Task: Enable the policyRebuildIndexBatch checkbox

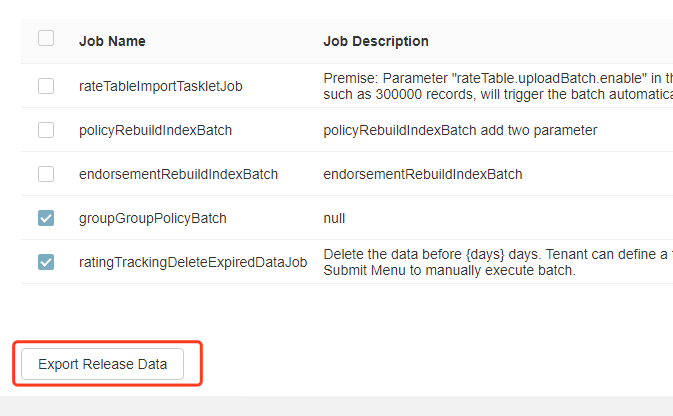Action: (46, 130)
